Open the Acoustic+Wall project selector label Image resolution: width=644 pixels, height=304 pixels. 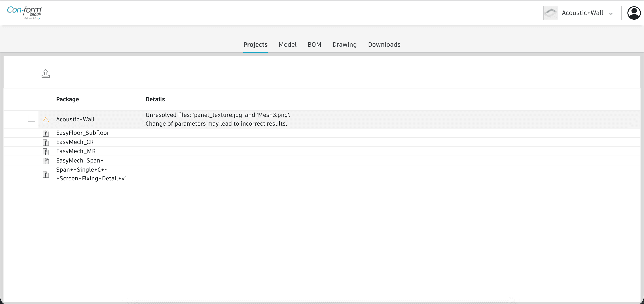[x=583, y=13]
